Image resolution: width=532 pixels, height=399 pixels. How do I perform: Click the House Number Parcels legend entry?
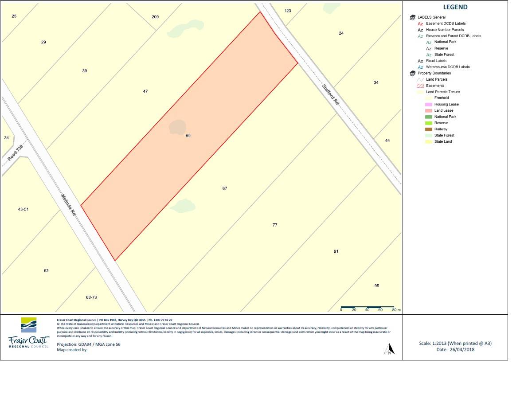pos(445,30)
